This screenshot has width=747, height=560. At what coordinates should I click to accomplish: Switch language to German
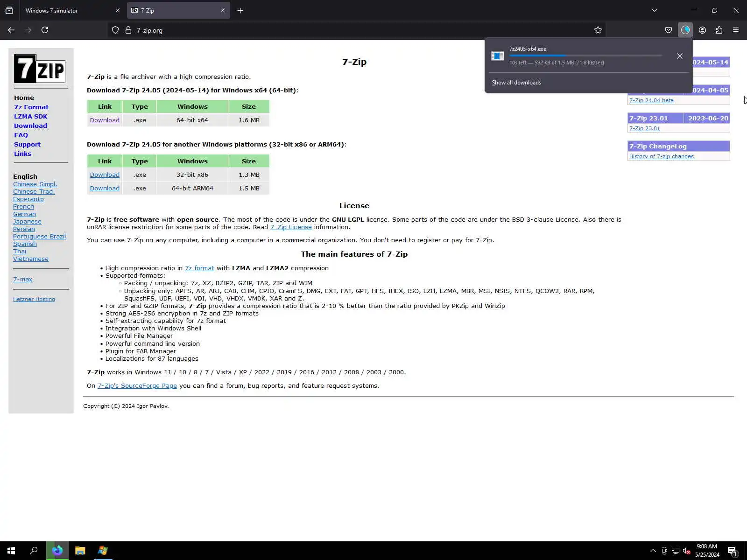click(x=24, y=214)
